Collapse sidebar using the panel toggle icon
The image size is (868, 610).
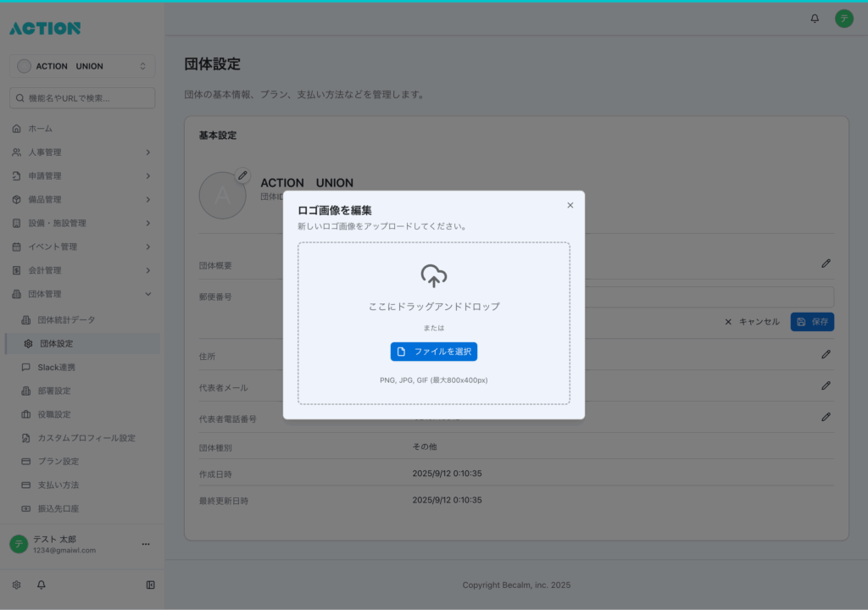pyautogui.click(x=150, y=585)
